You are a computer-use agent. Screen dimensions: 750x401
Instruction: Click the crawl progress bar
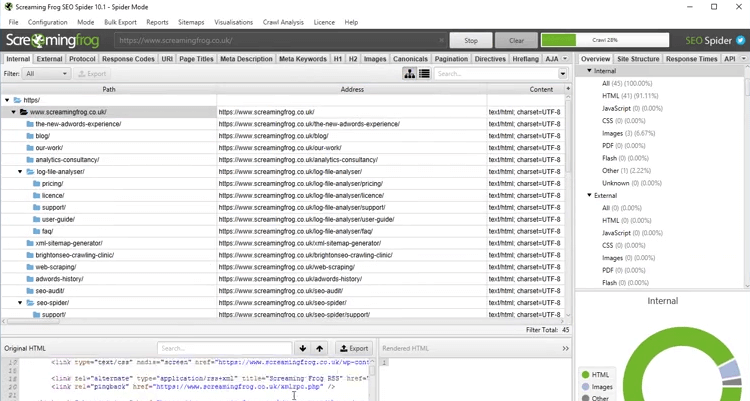tap(605, 40)
